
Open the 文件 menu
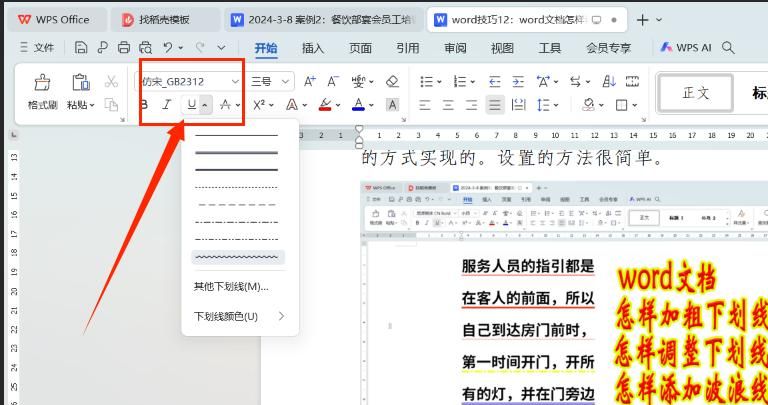click(37, 48)
